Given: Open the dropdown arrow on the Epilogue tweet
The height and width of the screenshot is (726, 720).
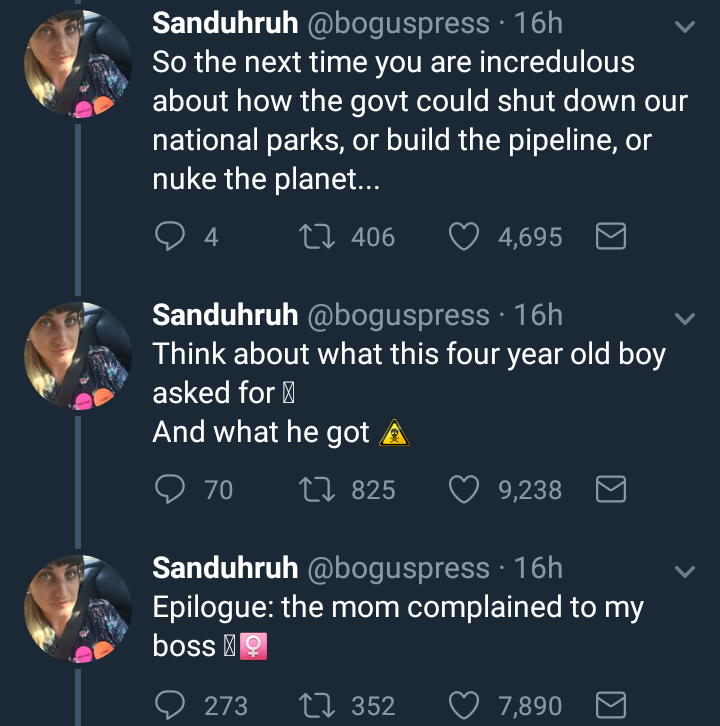Looking at the screenshot, I should coord(685,572).
